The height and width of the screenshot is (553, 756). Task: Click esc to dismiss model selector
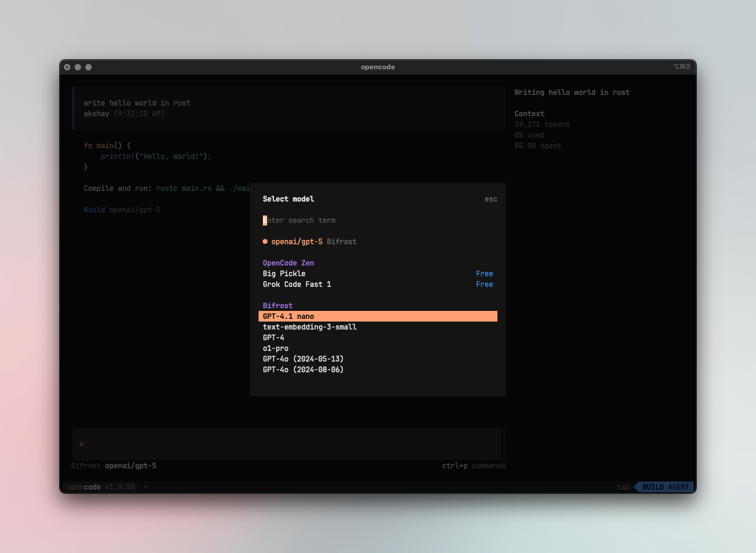click(x=490, y=198)
